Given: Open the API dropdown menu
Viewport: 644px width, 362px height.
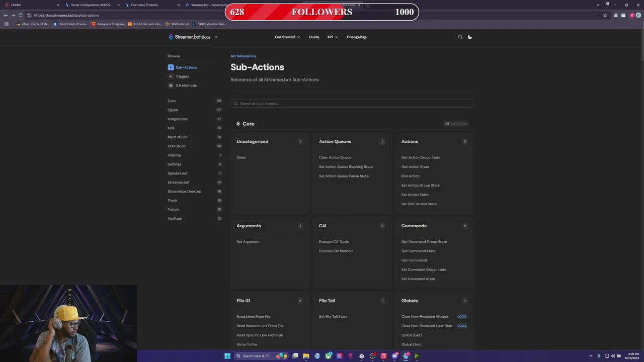Looking at the screenshot, I should 332,37.
